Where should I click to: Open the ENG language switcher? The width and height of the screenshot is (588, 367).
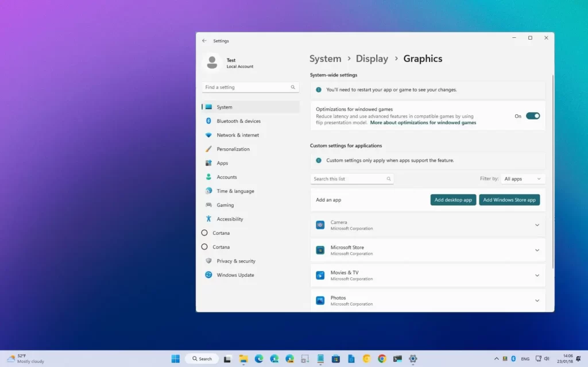point(525,359)
